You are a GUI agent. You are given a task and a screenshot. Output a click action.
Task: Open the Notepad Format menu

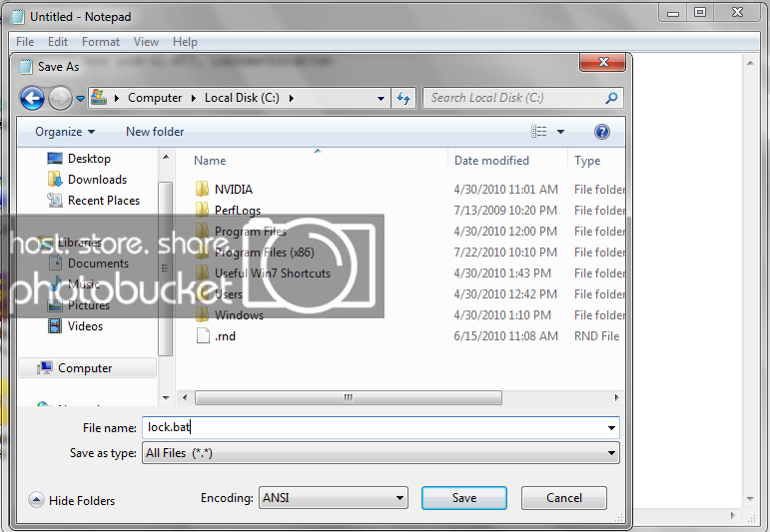101,42
